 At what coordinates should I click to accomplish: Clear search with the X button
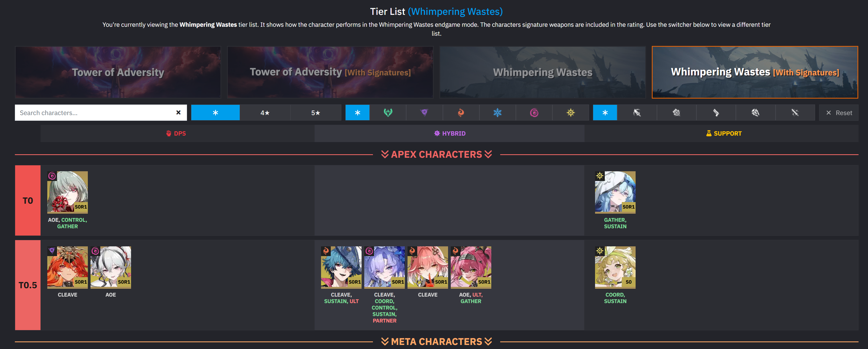click(178, 113)
